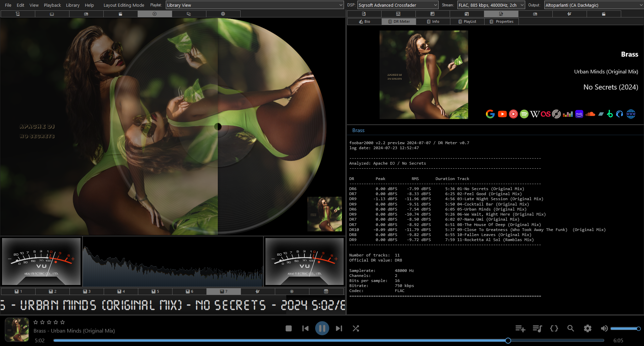
Task: Open the Bandcamp link icon
Action: point(601,114)
